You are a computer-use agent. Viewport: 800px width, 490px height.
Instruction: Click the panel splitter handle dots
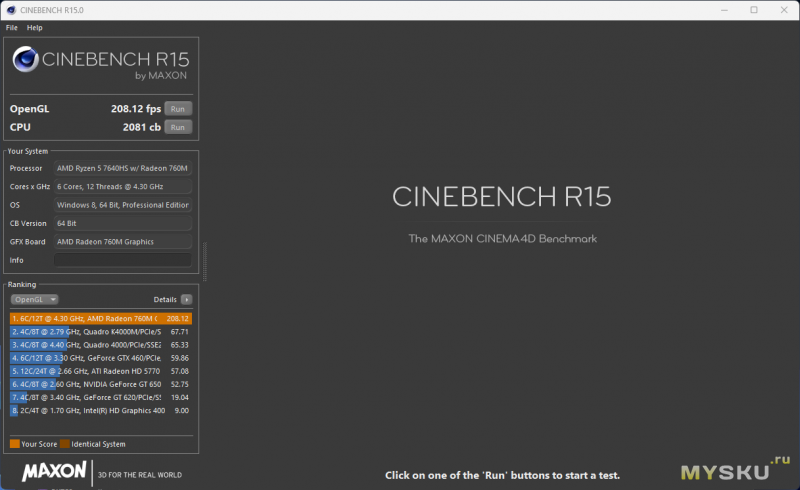point(205,261)
